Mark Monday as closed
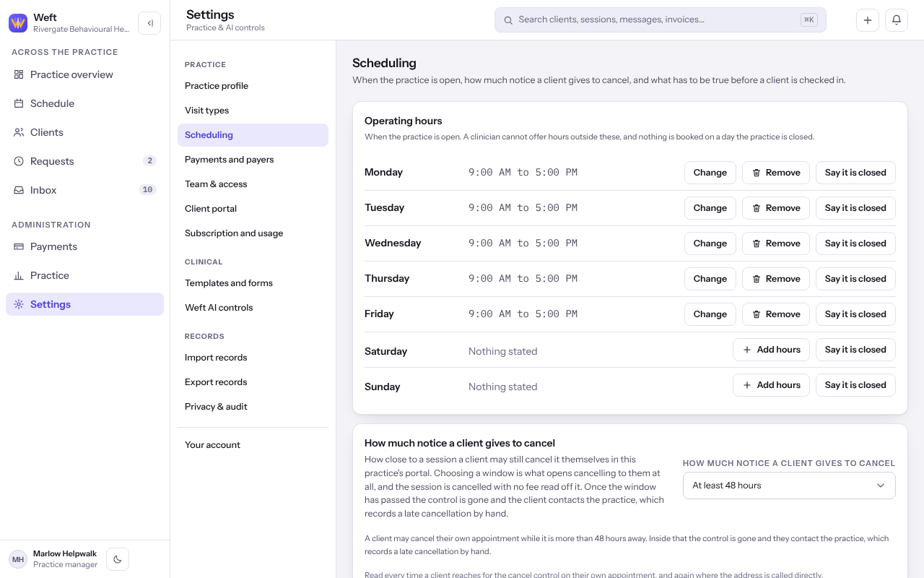Viewport: 924px width, 578px height. [x=855, y=173]
